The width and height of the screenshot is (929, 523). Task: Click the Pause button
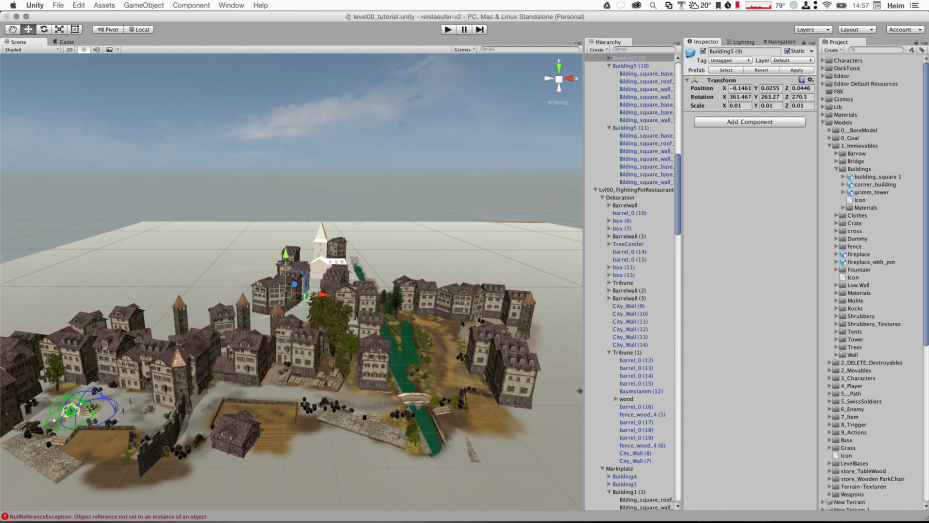pos(464,29)
